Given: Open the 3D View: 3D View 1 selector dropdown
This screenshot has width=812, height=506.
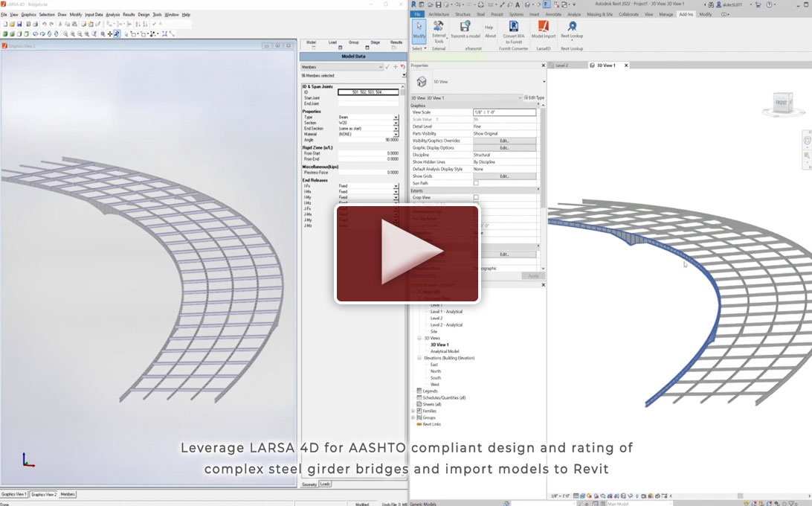Looking at the screenshot, I should [466, 97].
